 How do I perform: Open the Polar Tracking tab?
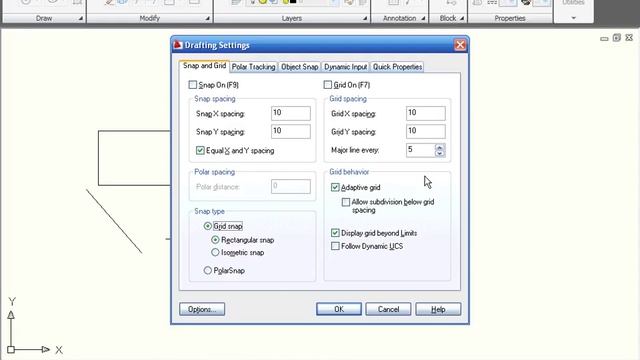click(x=253, y=67)
